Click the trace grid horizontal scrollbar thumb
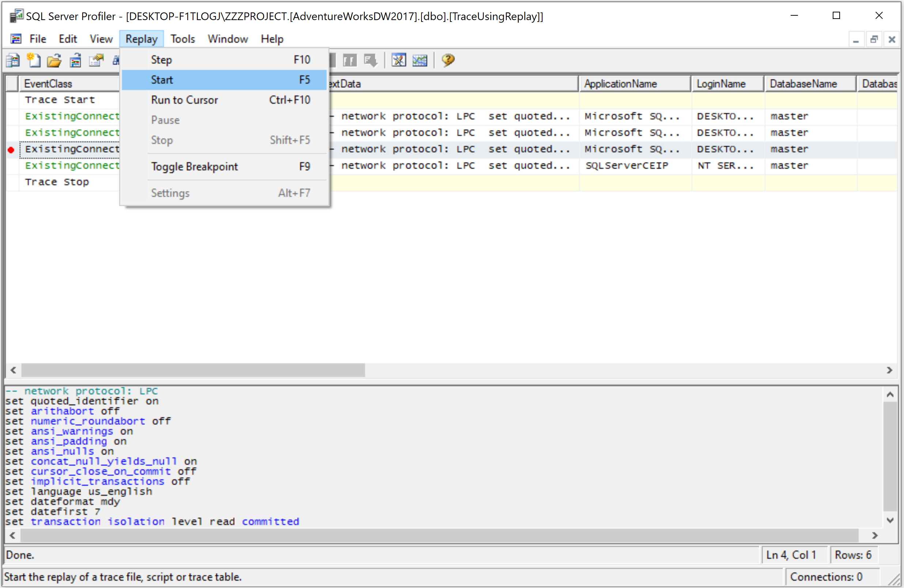 [x=193, y=370]
